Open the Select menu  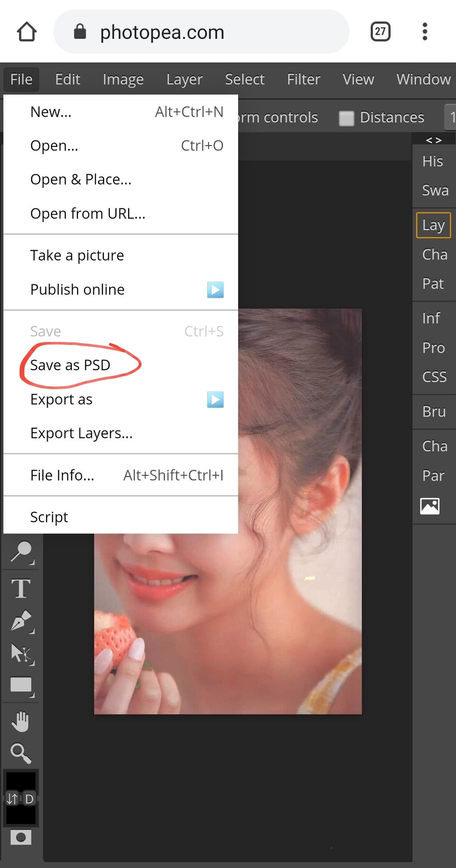(x=244, y=80)
